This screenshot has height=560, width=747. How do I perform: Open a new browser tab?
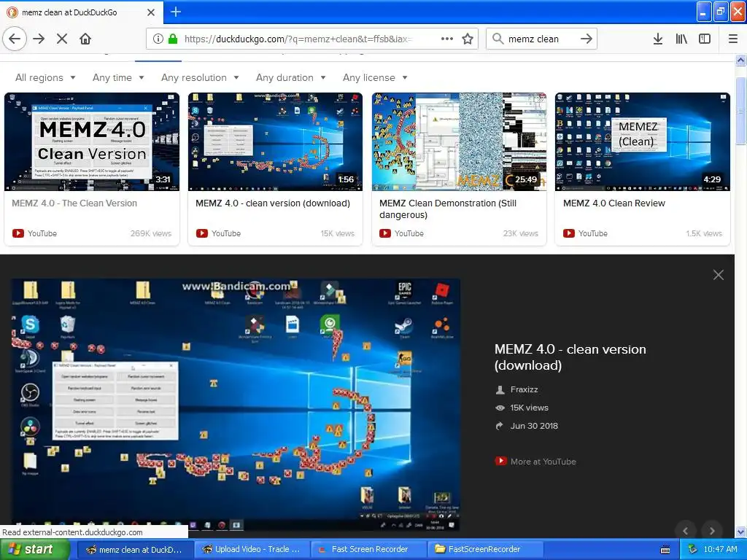176,12
